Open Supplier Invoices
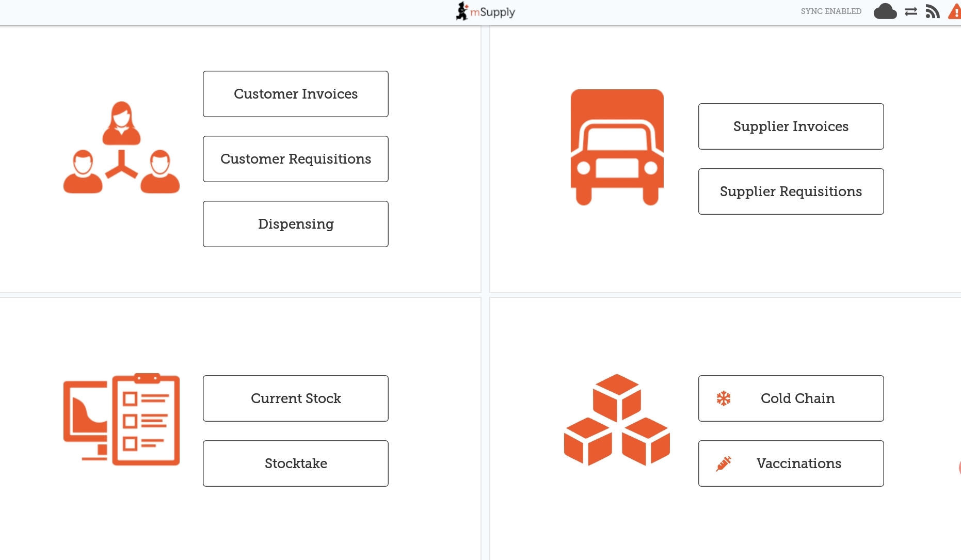Screen dimensions: 961x560 pyautogui.click(x=791, y=126)
